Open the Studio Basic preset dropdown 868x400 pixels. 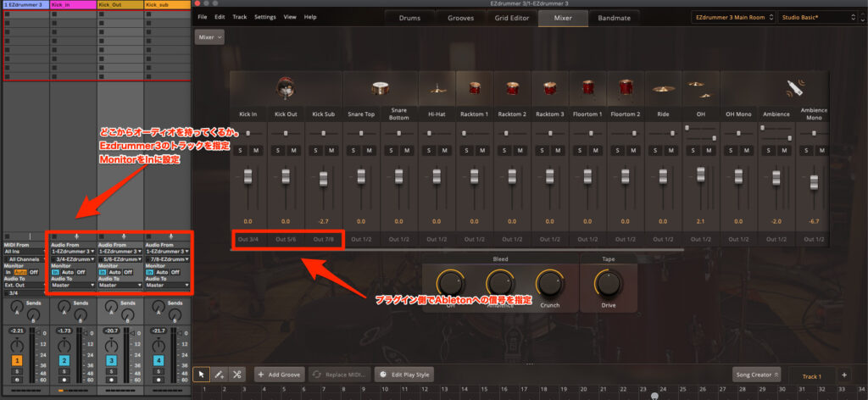pyautogui.click(x=818, y=17)
